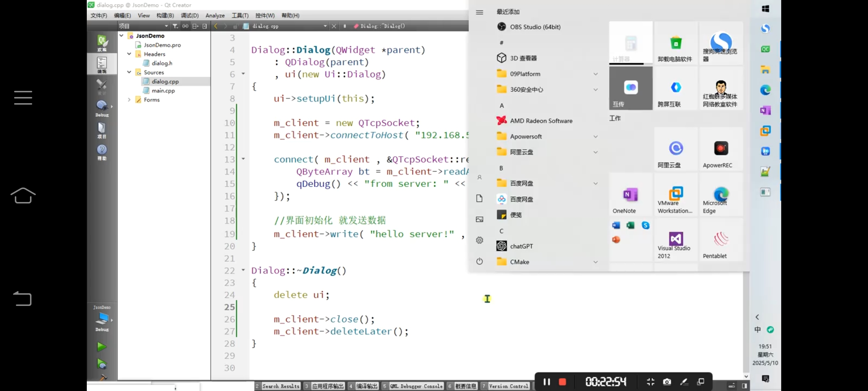Switch to the Search Results output tab
This screenshot has width=868, height=391.
[x=280, y=386]
